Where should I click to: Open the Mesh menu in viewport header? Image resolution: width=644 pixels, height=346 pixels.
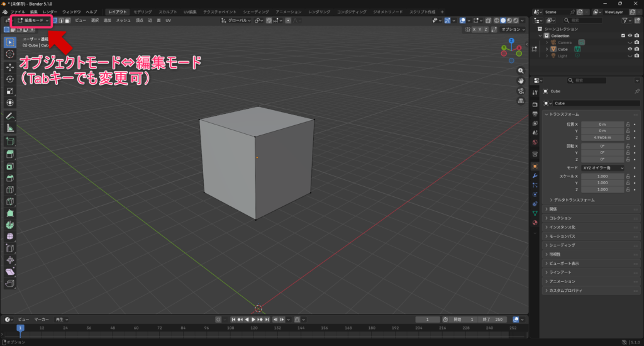[x=123, y=21]
